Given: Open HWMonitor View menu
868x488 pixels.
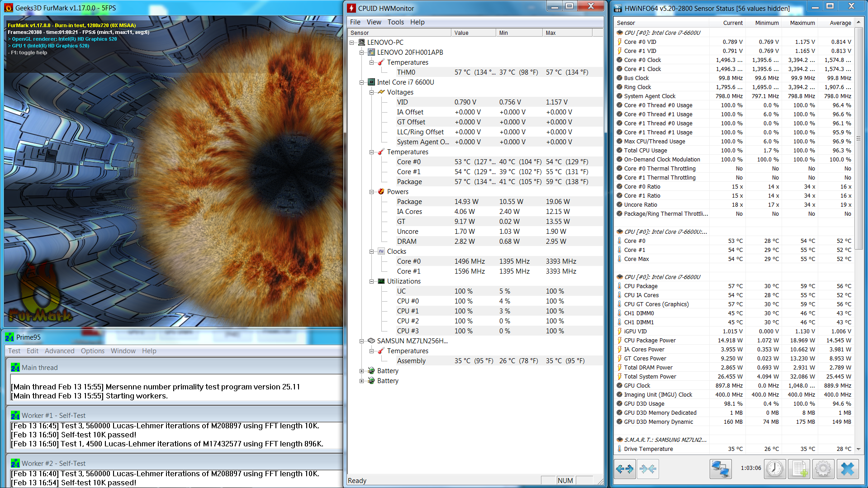Looking at the screenshot, I should point(374,22).
